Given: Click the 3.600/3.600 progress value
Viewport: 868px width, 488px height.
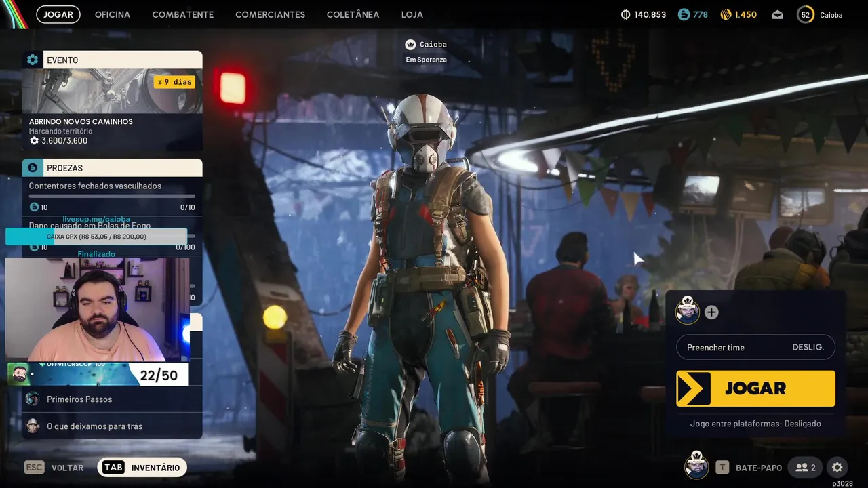Looking at the screenshot, I should 64,141.
